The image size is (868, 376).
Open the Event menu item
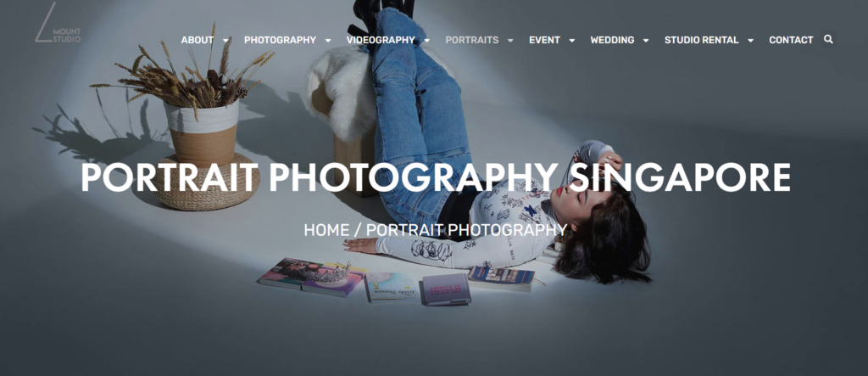(x=545, y=40)
